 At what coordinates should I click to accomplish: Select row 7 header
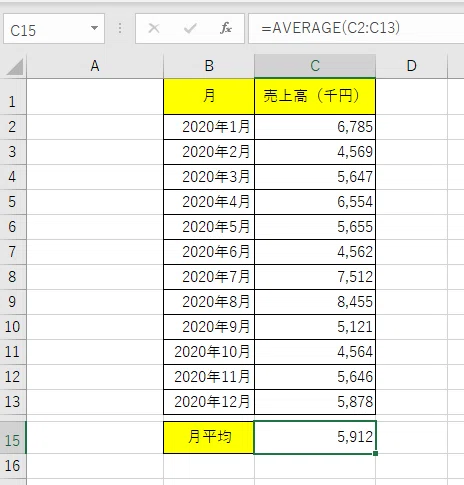[x=13, y=252]
